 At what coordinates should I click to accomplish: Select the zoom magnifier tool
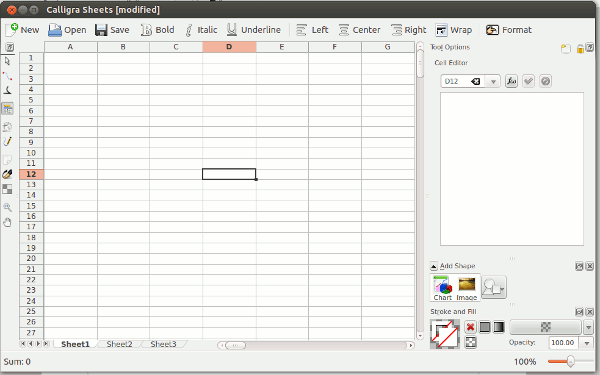coord(7,207)
